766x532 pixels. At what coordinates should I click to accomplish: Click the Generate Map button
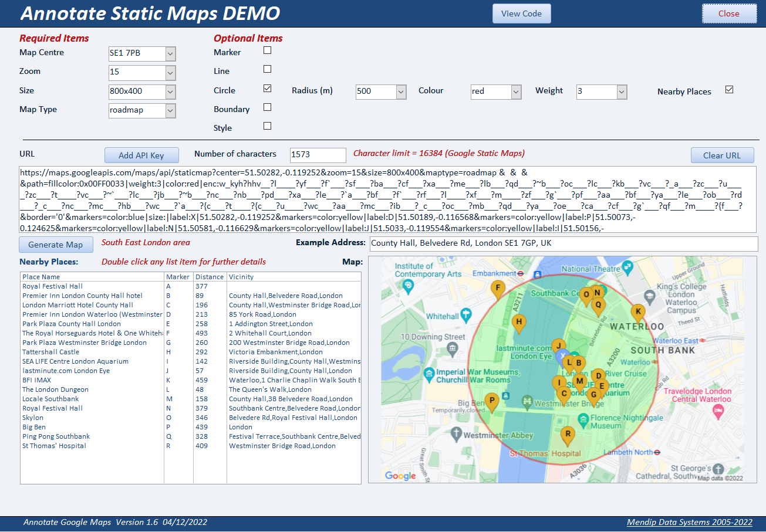coord(56,245)
